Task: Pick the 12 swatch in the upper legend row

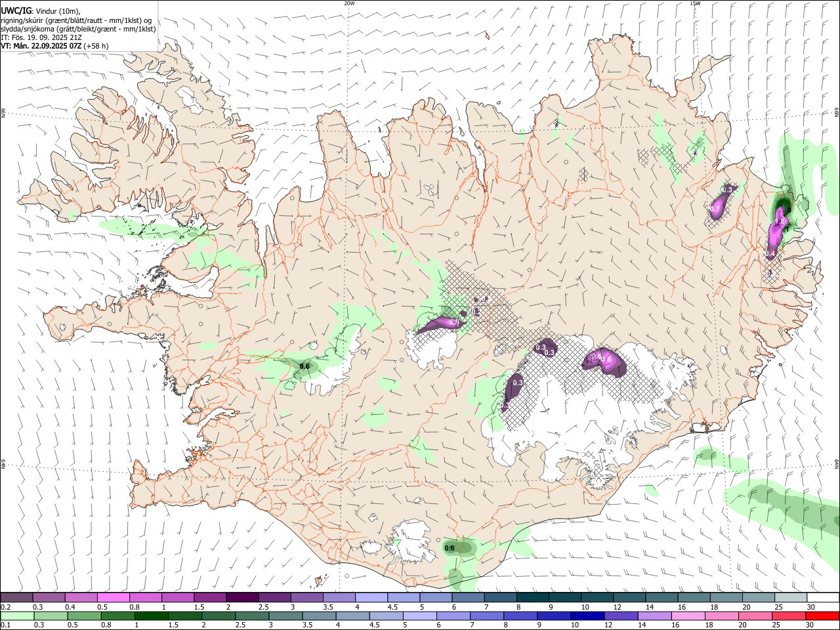Action: pos(630,597)
